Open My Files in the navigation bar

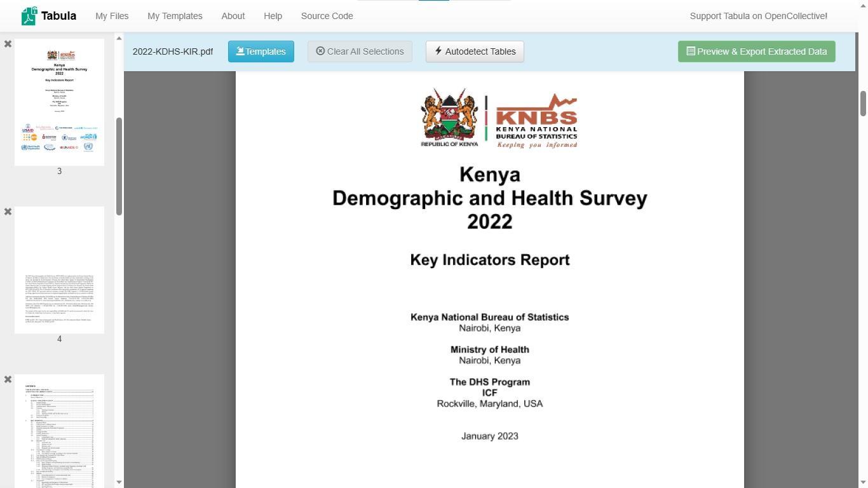[112, 16]
